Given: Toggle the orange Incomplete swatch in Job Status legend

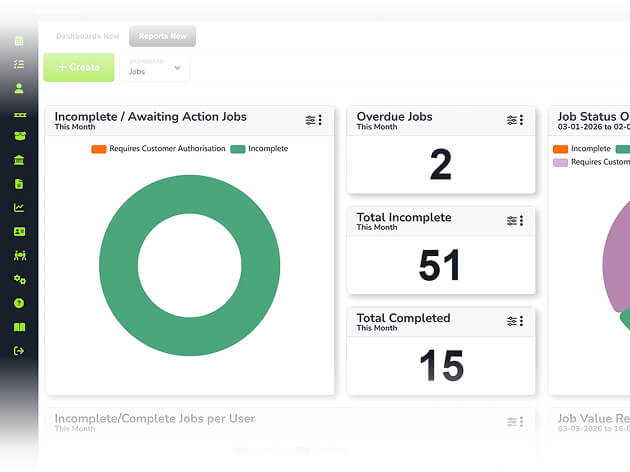Looking at the screenshot, I should click(560, 149).
